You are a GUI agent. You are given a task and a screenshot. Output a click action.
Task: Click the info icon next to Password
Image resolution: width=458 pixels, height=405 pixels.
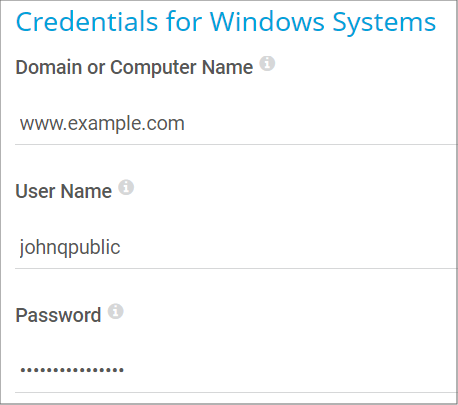pyautogui.click(x=116, y=311)
